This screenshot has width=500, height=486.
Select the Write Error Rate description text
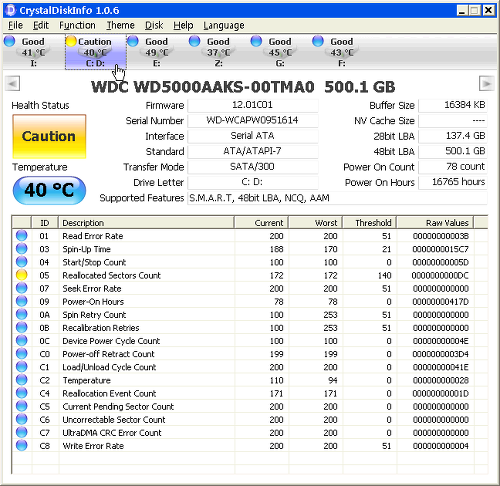93,446
